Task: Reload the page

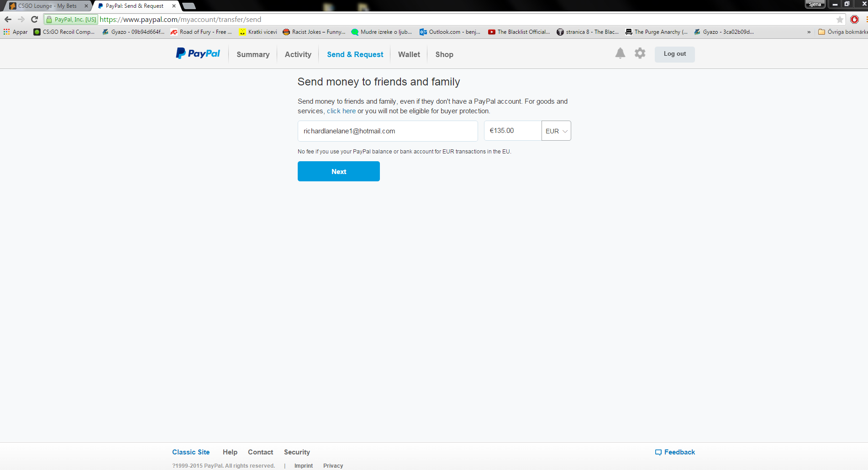Action: point(34,19)
